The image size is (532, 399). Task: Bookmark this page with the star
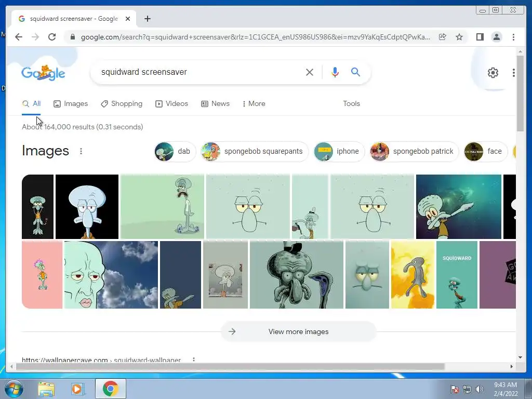tap(459, 37)
